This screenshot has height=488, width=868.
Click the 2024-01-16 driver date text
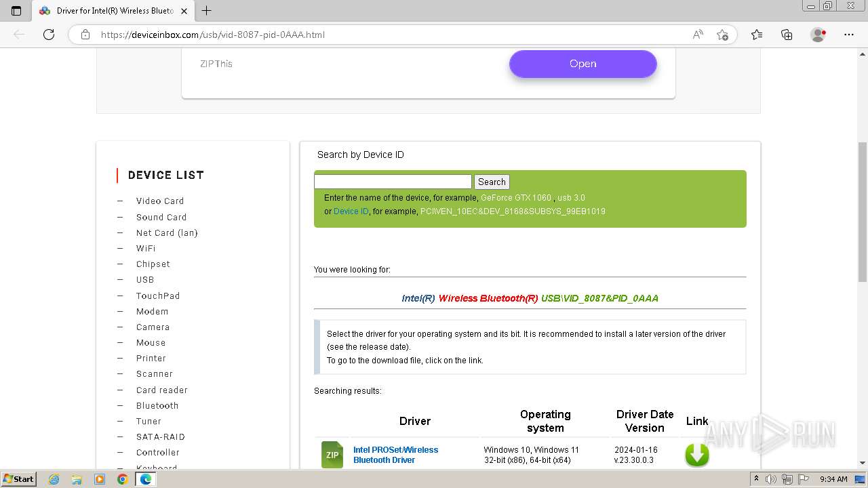[636, 449]
